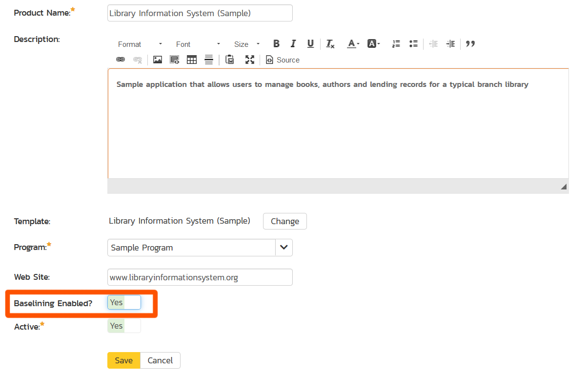Apply italic formatting to text
The width and height of the screenshot is (588, 376).
(x=293, y=44)
